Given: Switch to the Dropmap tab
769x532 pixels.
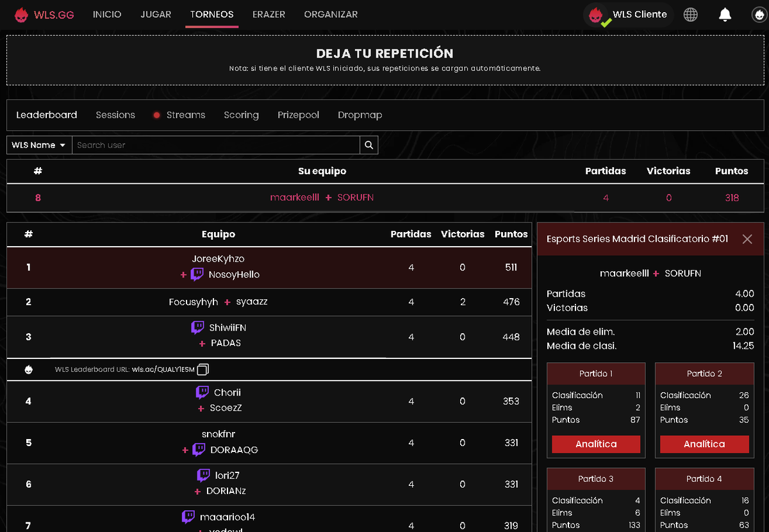Looking at the screenshot, I should tap(360, 115).
